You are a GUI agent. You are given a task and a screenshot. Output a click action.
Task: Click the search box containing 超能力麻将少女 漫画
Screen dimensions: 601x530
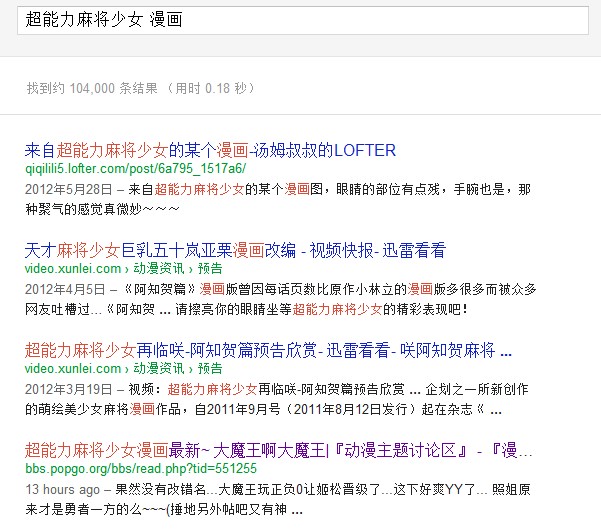tap(303, 20)
